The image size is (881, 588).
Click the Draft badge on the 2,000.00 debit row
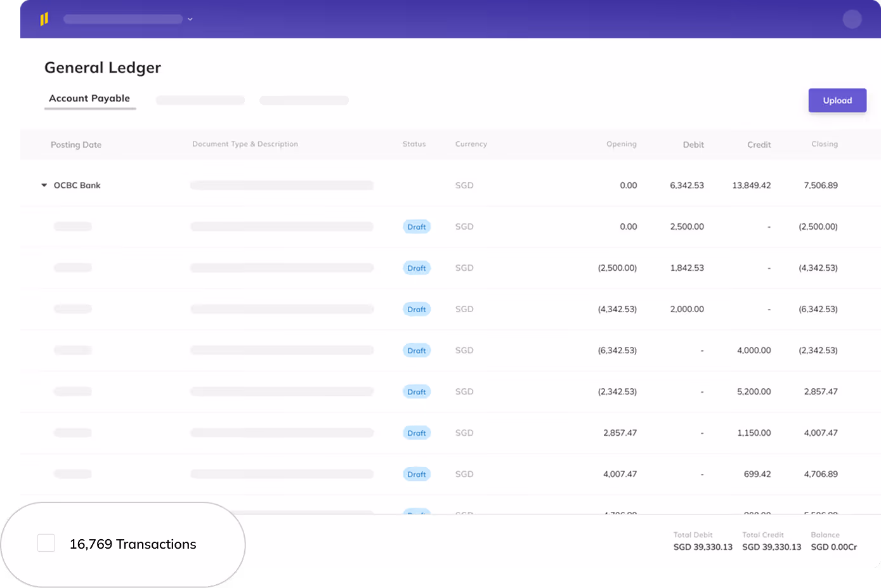click(417, 309)
